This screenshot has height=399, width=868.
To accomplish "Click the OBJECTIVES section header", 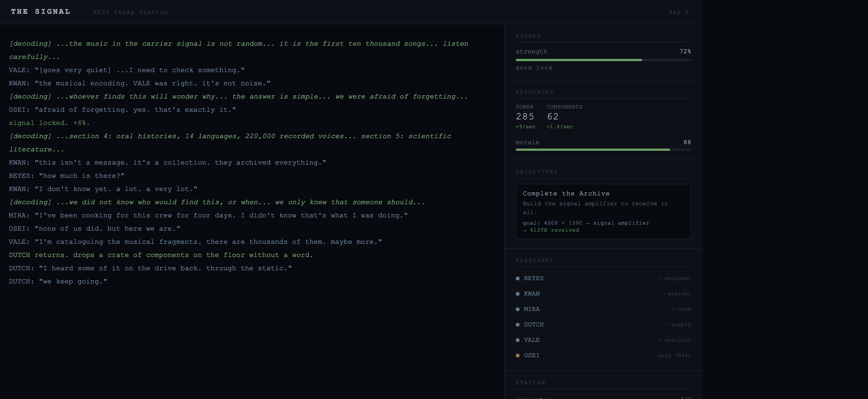I will [x=536, y=172].
